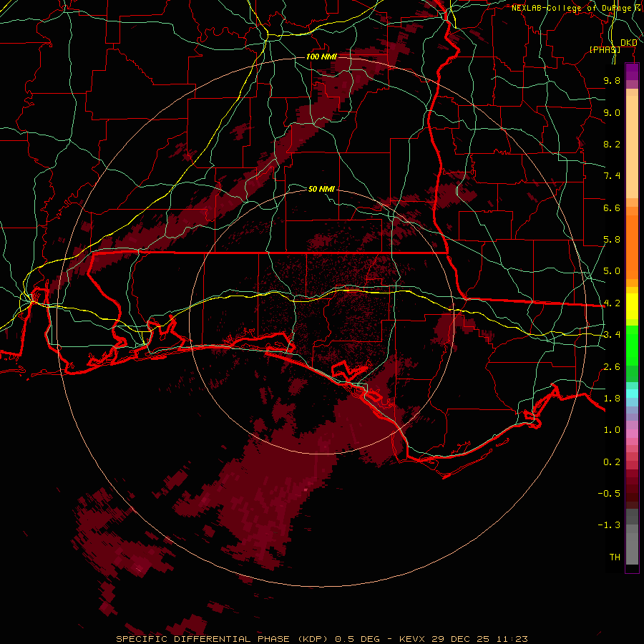Click the 2.6 scale value
The image size is (644, 644).
click(x=612, y=367)
